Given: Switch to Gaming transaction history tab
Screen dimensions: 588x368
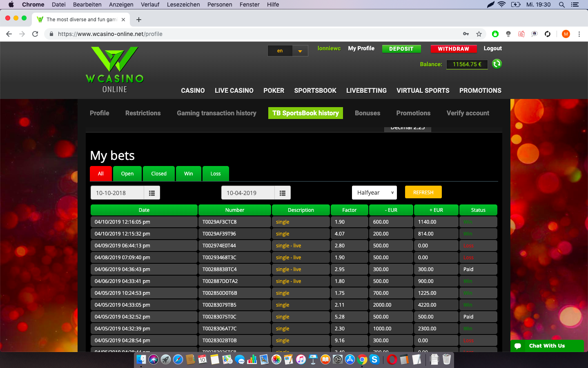Looking at the screenshot, I should (x=216, y=113).
